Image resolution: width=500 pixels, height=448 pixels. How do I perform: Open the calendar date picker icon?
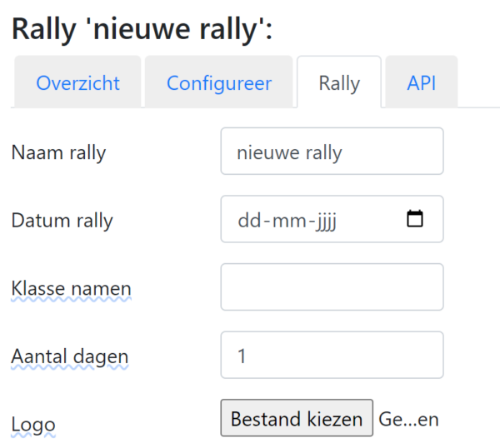tap(414, 220)
